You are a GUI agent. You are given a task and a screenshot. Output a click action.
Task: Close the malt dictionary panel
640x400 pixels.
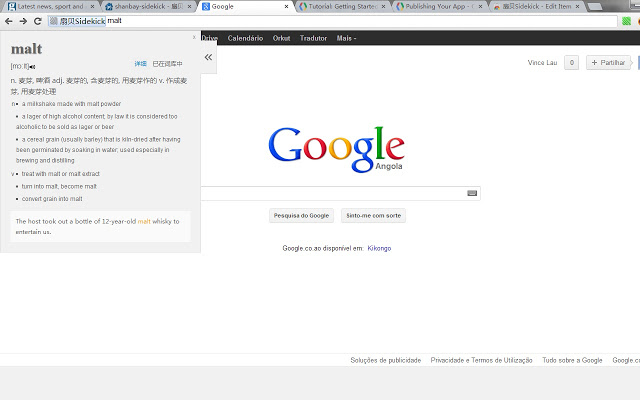[x=194, y=37]
